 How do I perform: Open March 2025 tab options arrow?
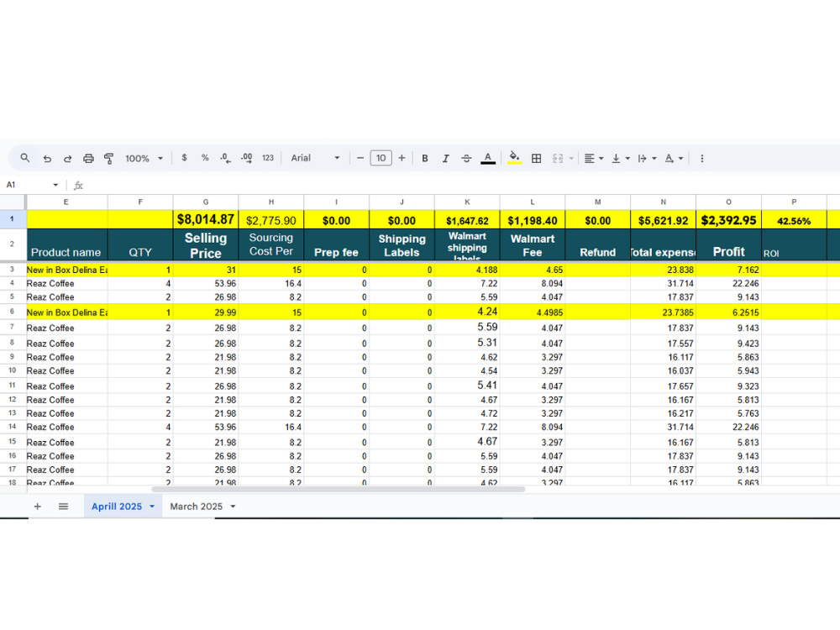(233, 507)
